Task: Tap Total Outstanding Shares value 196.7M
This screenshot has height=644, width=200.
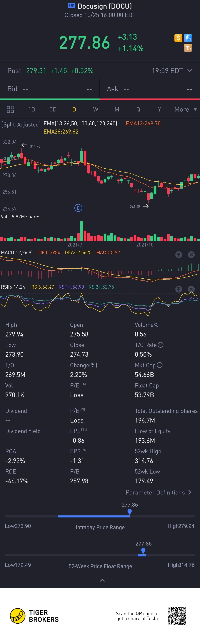Action: pyautogui.click(x=145, y=420)
